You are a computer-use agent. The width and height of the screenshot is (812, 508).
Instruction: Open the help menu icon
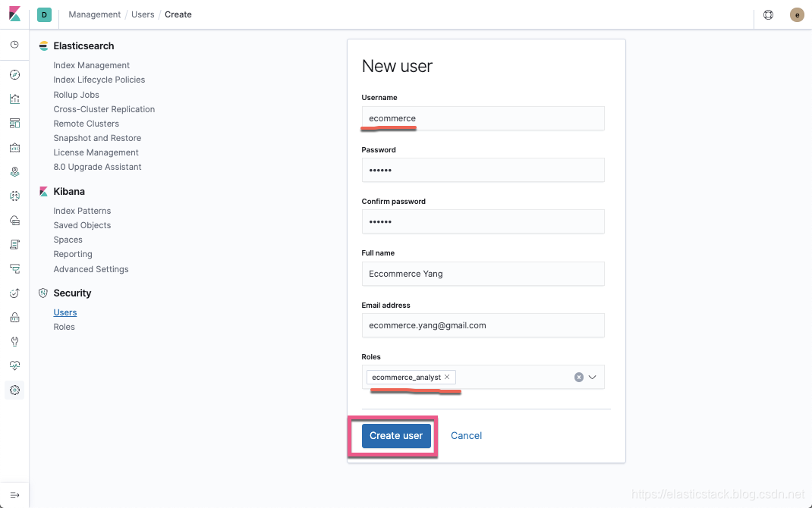pos(769,14)
